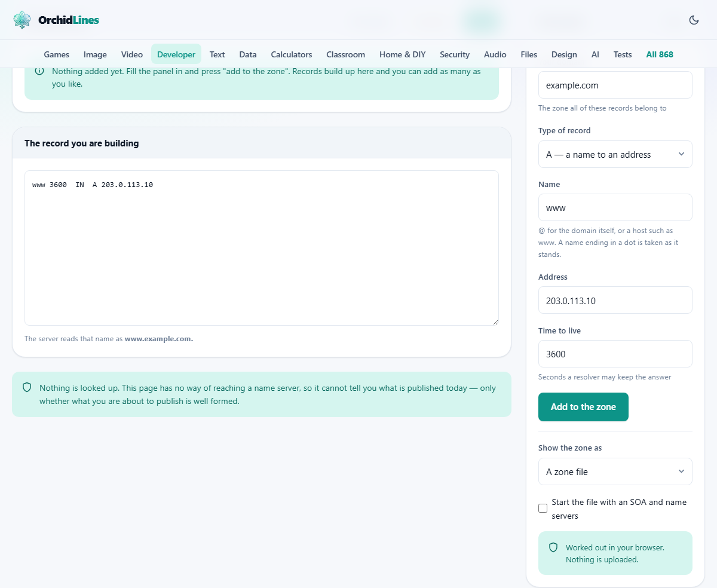717x588 pixels.
Task: Enable "Start the file with an SOA" checkbox
Action: (543, 509)
